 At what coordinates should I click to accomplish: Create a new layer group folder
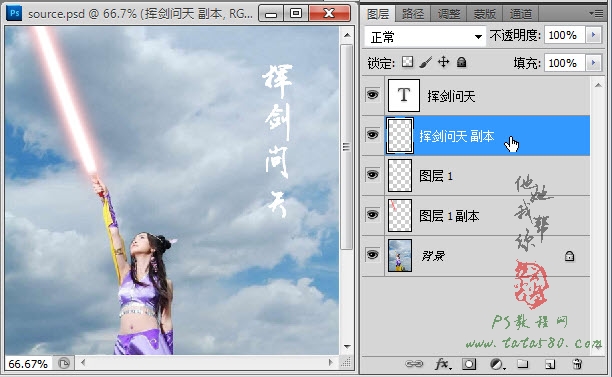click(x=523, y=364)
